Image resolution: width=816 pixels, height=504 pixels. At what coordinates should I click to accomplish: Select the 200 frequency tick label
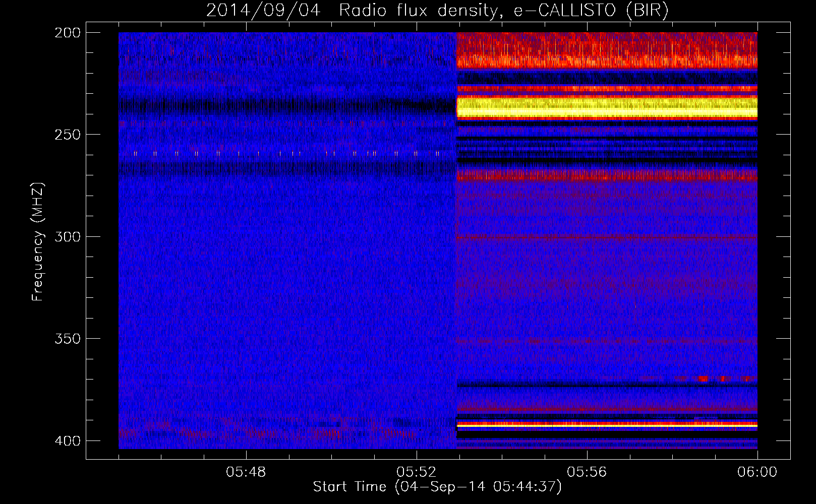pos(67,33)
